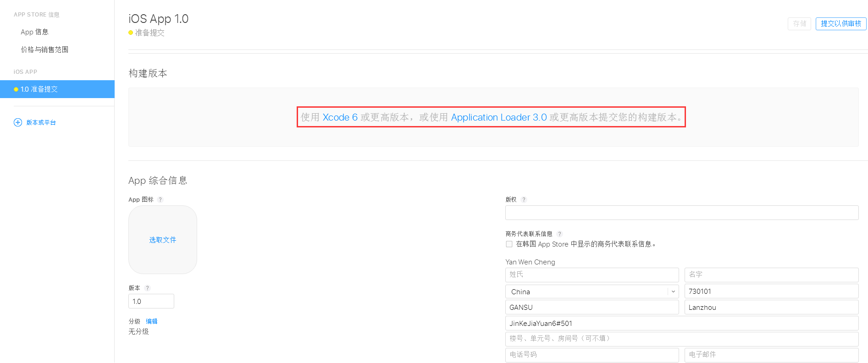Screen dimensions: 868x363
Task: Open App 信息 in sidebar
Action: click(x=34, y=32)
